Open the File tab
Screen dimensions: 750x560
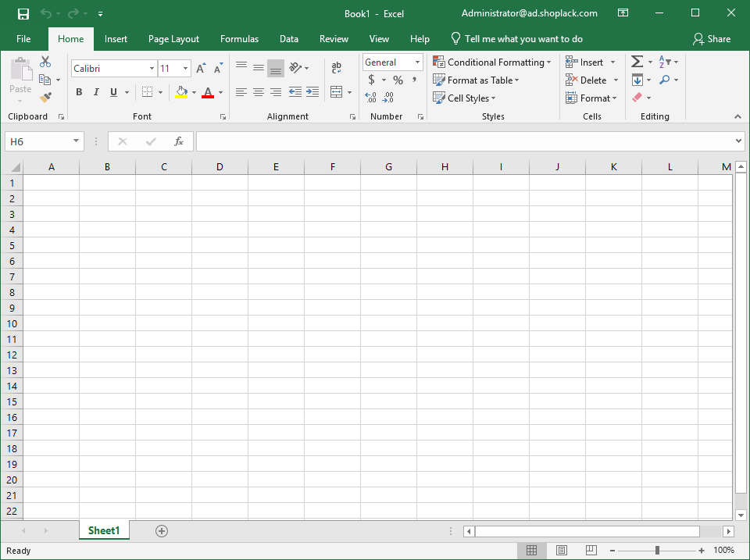coord(23,39)
